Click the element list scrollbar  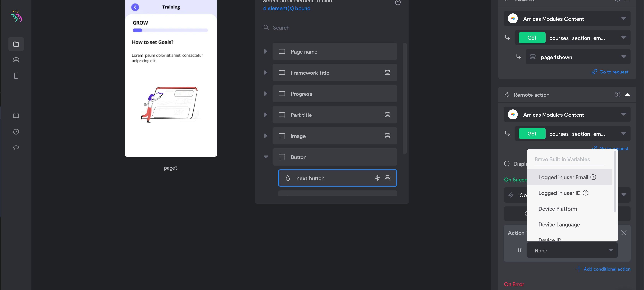(x=404, y=99)
